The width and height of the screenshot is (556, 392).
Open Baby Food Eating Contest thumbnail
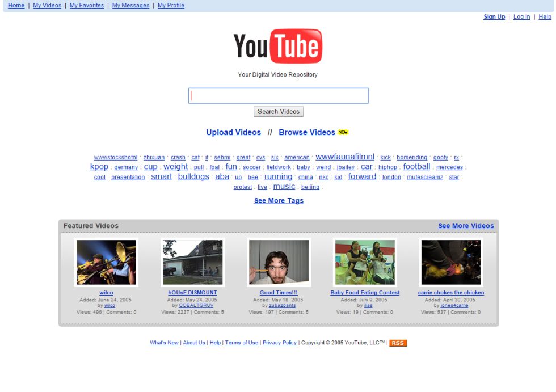(x=365, y=262)
